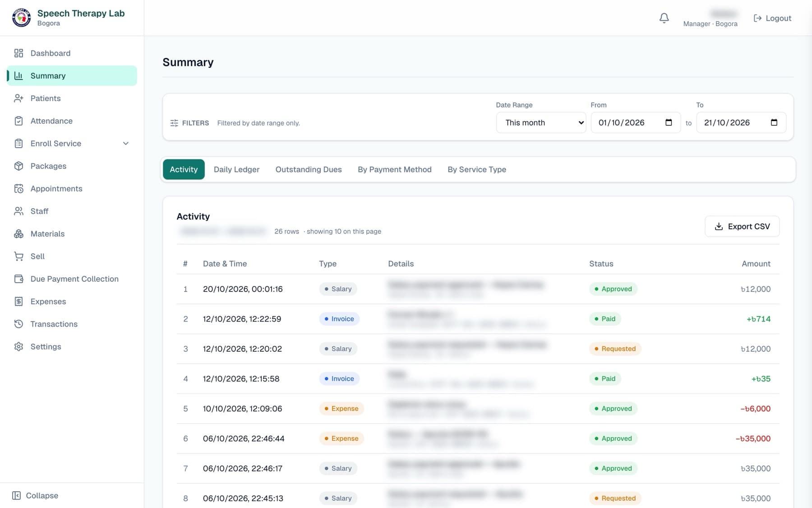
Task: Click the To date input 21/10/2026
Action: click(741, 122)
